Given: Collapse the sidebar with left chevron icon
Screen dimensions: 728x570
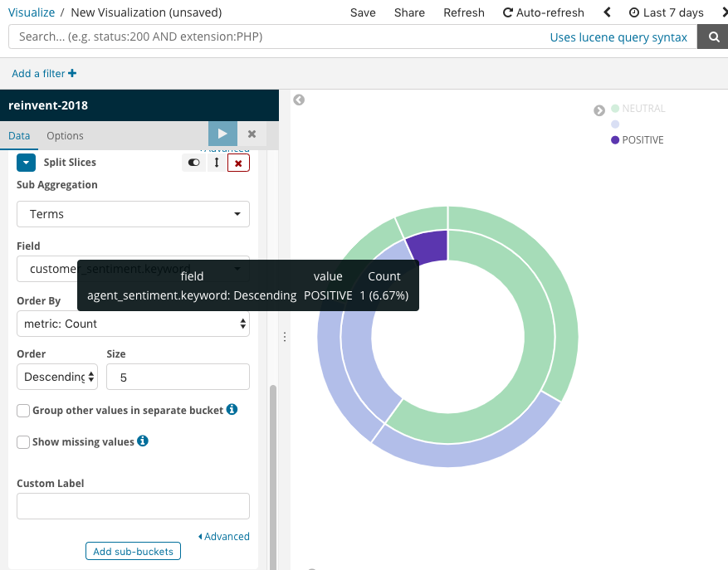Looking at the screenshot, I should [x=299, y=100].
